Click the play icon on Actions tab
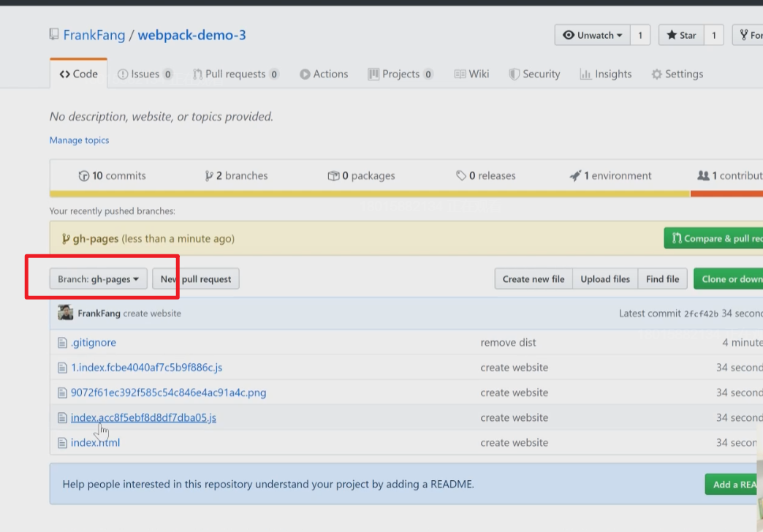 coord(305,74)
